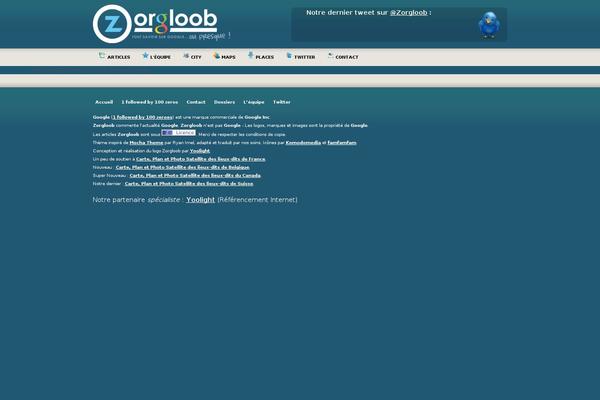The height and width of the screenshot is (400, 600).
Task: Open the Twitter item in the top navbar
Action: pos(305,57)
